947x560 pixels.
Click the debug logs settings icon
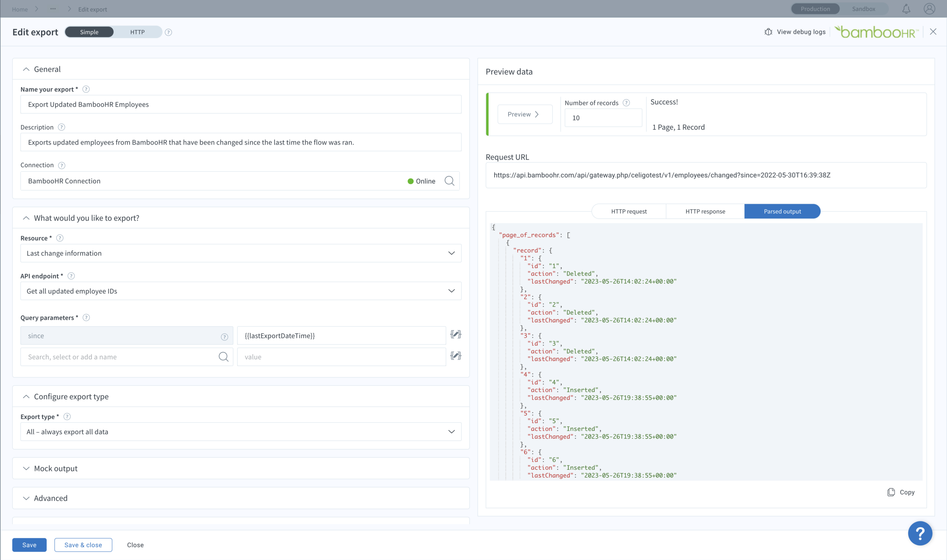[x=768, y=31]
